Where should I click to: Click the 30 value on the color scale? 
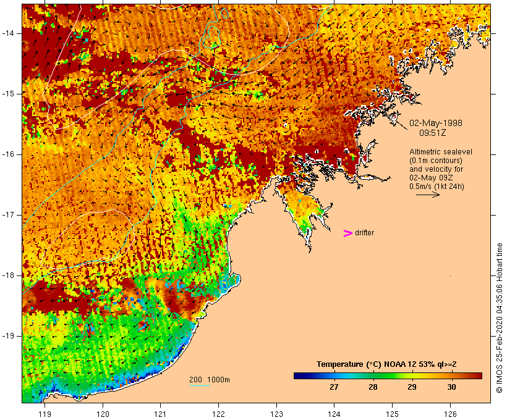(451, 387)
